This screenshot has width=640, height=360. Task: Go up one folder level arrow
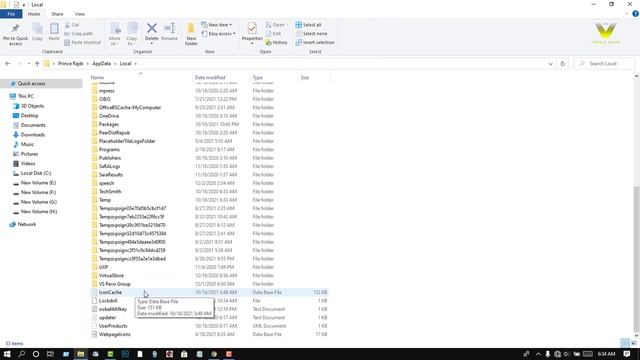point(37,64)
